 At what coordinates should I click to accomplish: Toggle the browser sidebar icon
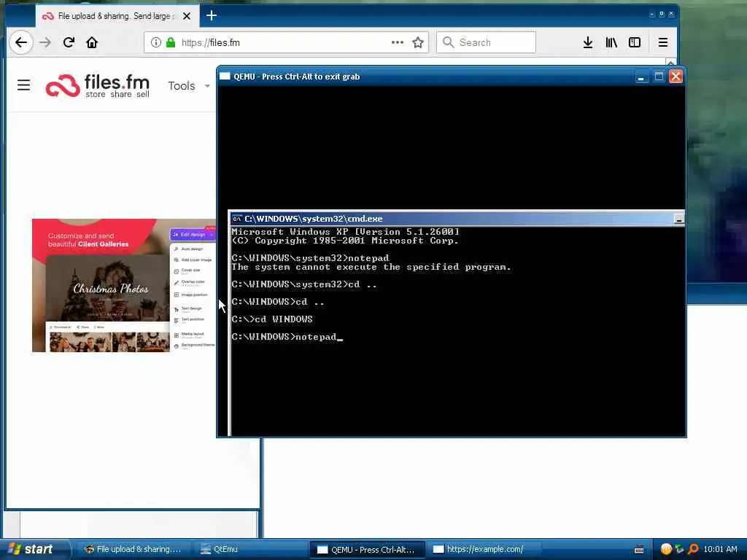point(635,42)
